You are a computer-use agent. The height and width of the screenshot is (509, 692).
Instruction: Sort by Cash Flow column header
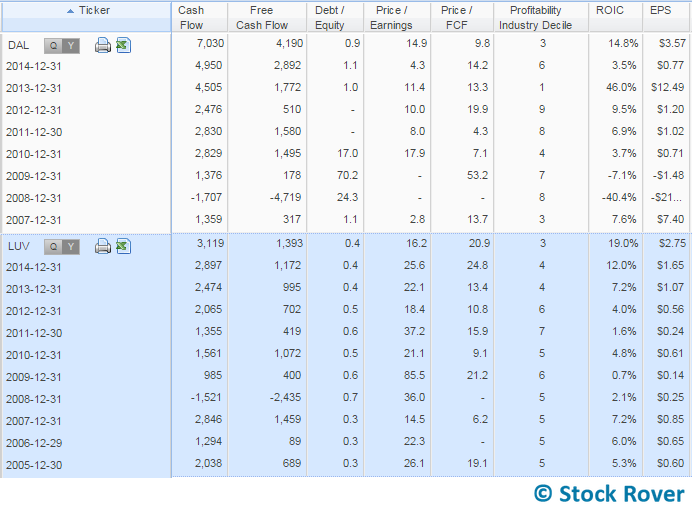click(x=199, y=17)
